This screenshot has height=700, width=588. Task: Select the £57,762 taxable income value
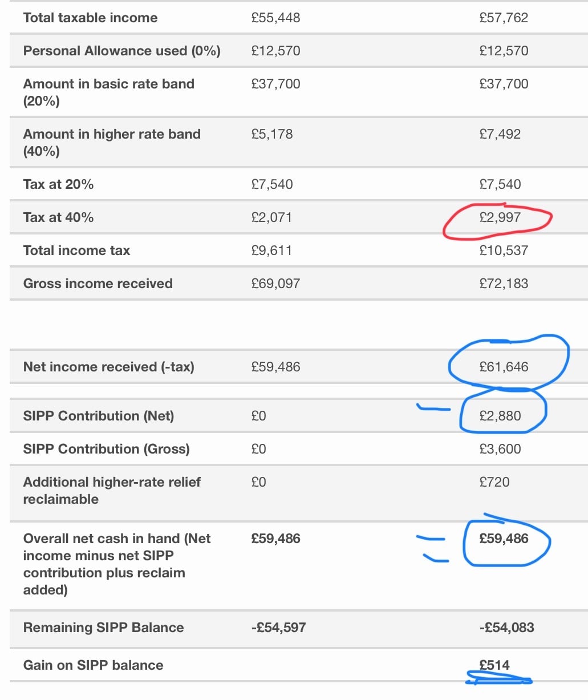(x=504, y=18)
